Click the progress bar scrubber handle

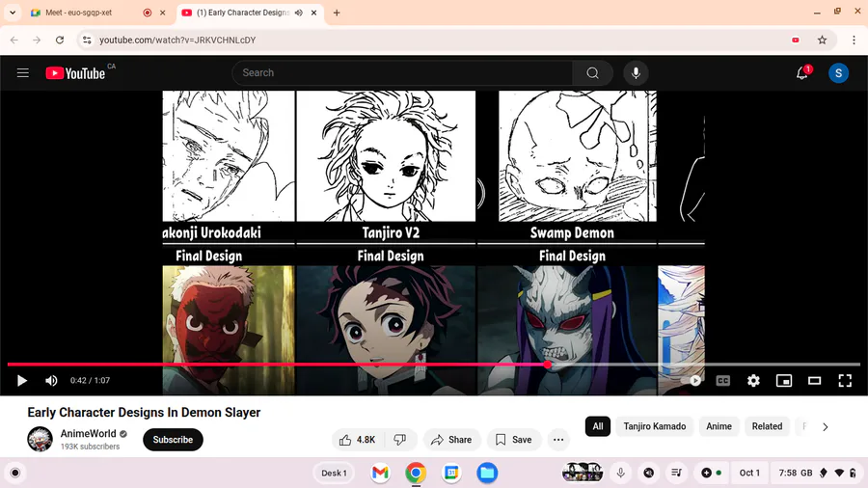[x=548, y=365]
